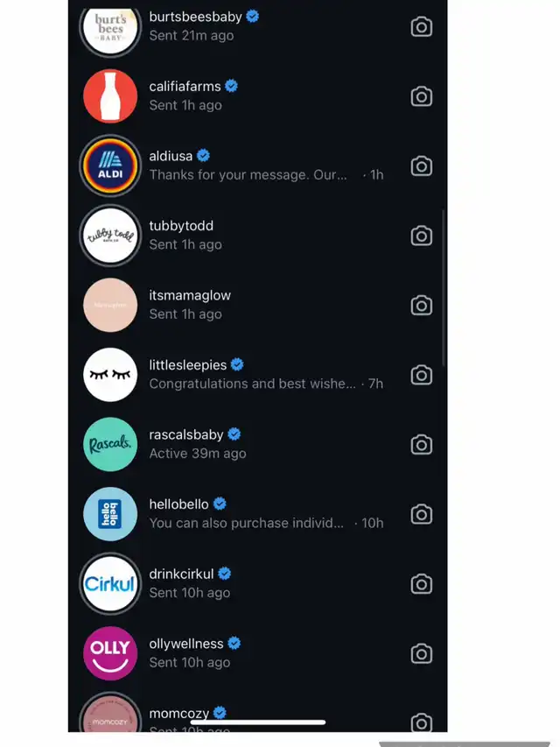Tap the Cirkul avatar image
The width and height of the screenshot is (560, 747).
coord(110,583)
